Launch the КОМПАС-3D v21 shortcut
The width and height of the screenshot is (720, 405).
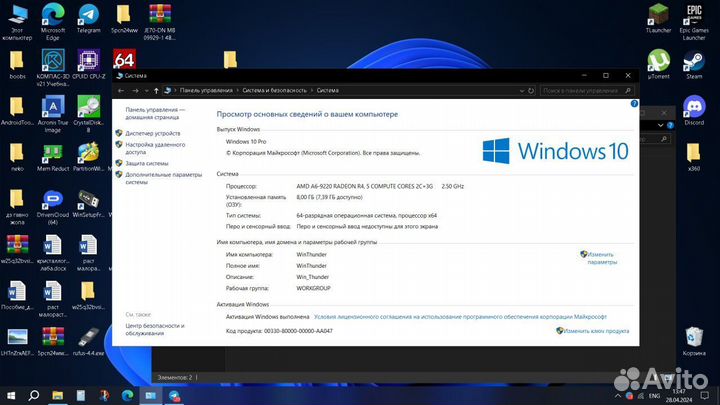pos(53,68)
